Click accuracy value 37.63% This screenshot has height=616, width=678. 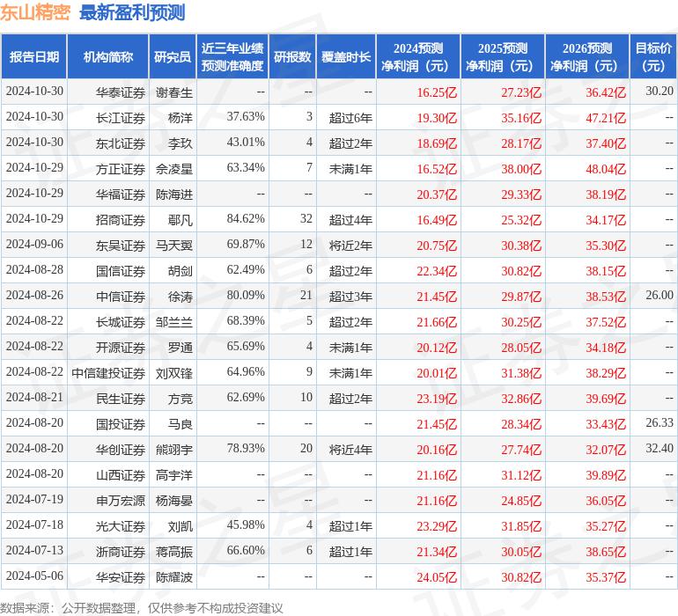pyautogui.click(x=246, y=117)
